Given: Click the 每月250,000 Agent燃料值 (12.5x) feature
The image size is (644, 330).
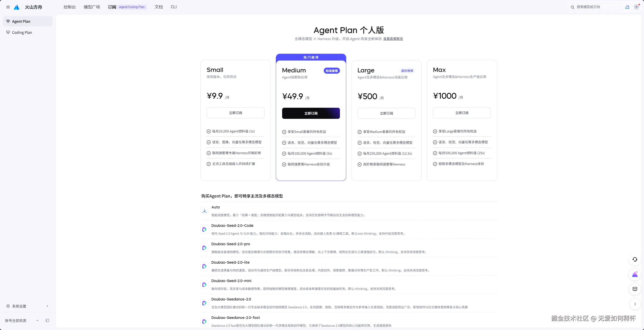Looking at the screenshot, I should point(388,153).
